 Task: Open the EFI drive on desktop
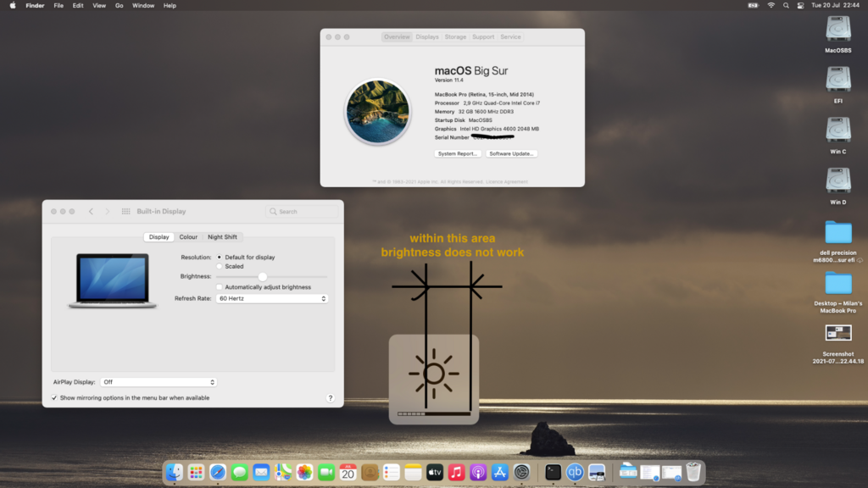point(837,80)
